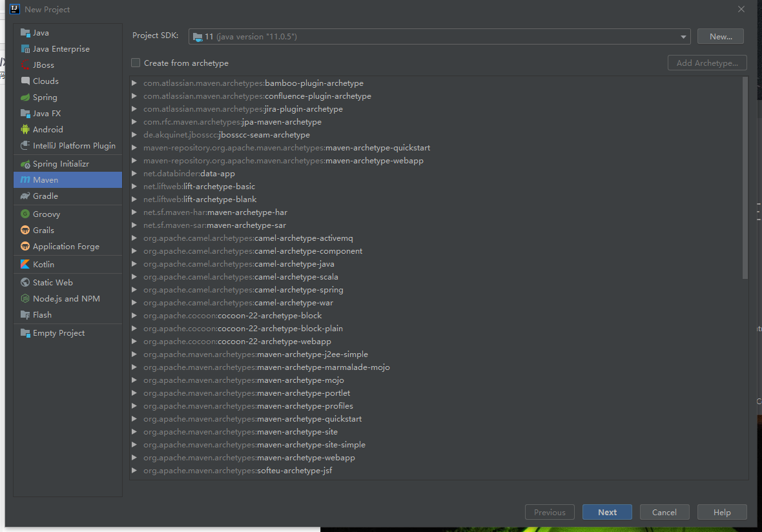Select Empty Project label

[x=59, y=332]
